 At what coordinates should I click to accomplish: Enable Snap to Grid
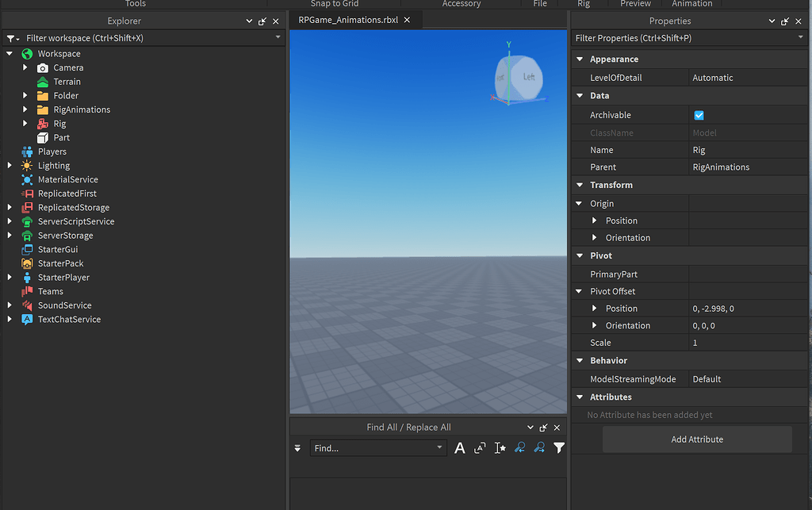point(334,4)
